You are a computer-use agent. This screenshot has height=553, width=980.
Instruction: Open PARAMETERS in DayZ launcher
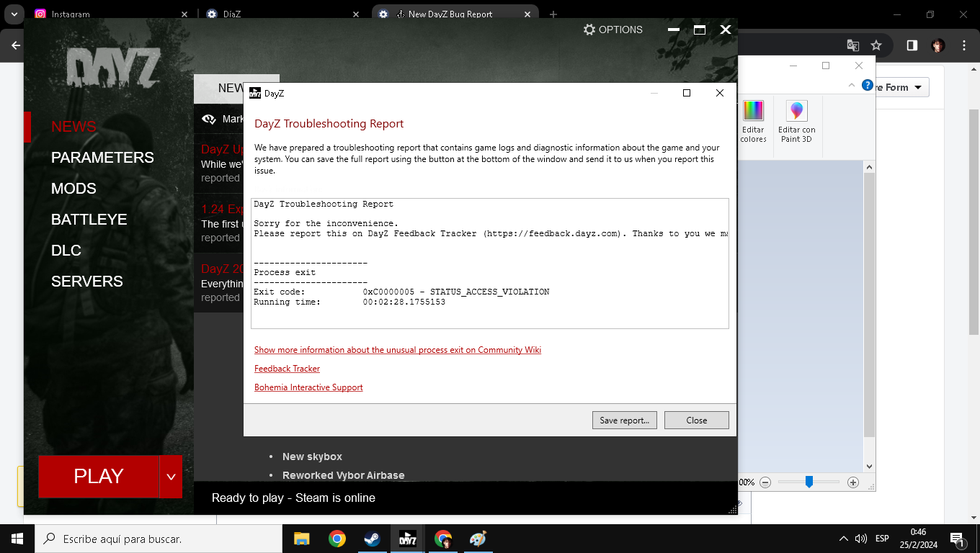click(102, 158)
